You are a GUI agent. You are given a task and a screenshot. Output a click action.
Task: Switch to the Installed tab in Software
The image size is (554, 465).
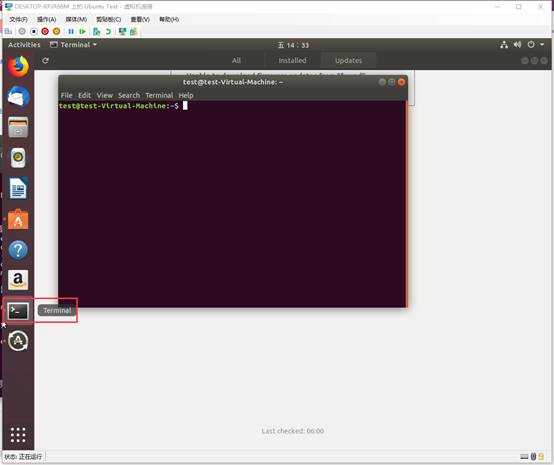pos(293,60)
